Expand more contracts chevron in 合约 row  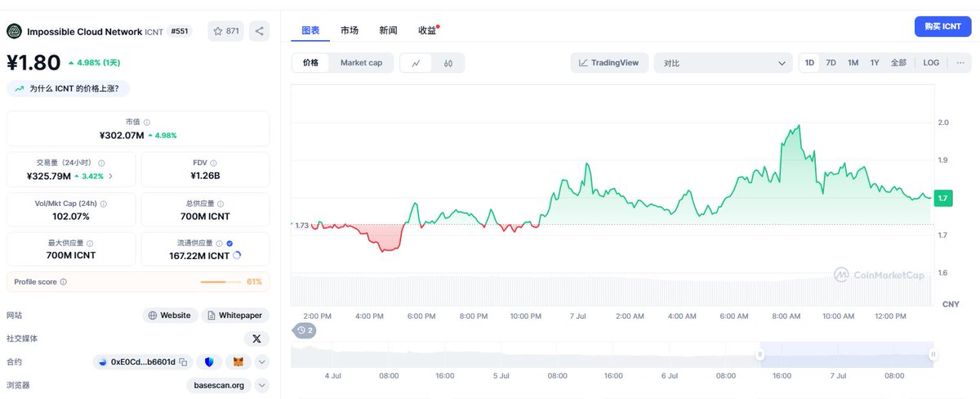(x=261, y=361)
